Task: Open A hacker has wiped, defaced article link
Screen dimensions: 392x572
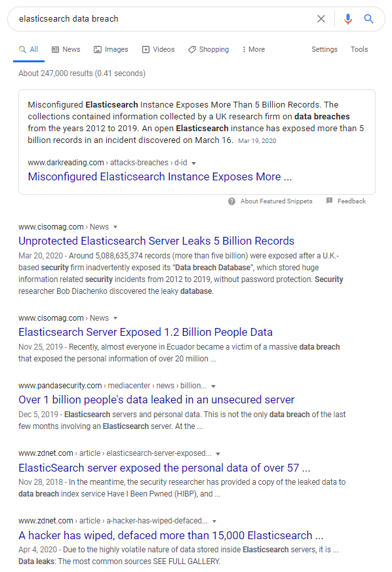Action: click(x=170, y=535)
